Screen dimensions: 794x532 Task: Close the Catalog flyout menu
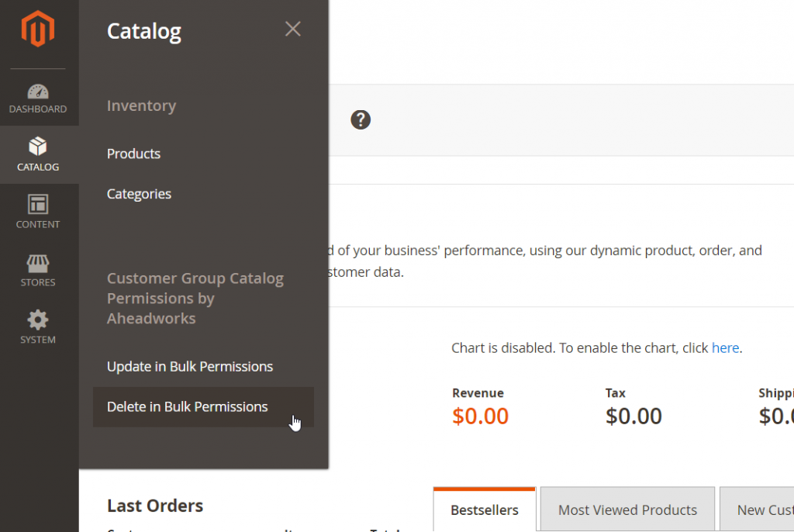pos(292,29)
